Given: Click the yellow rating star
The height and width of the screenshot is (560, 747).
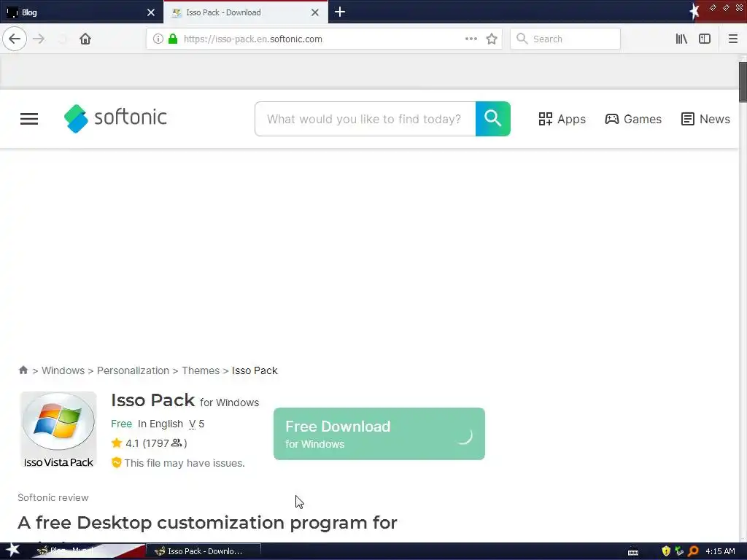Looking at the screenshot, I should point(116,443).
